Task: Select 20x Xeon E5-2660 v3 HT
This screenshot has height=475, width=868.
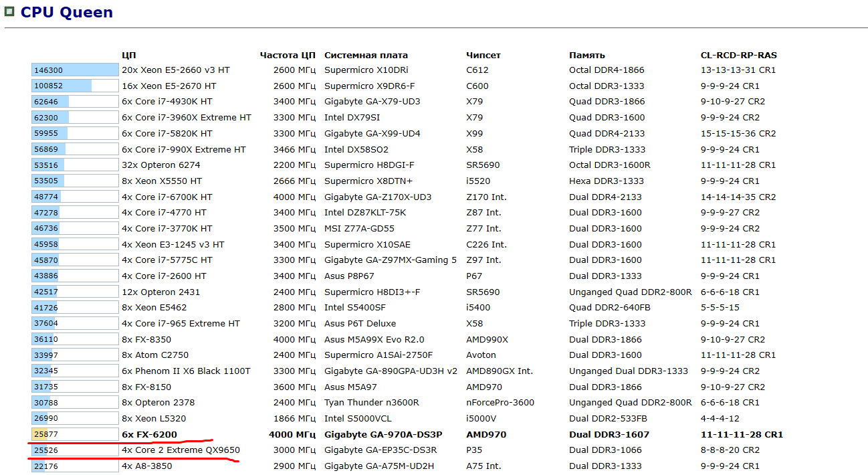Action: (x=175, y=70)
